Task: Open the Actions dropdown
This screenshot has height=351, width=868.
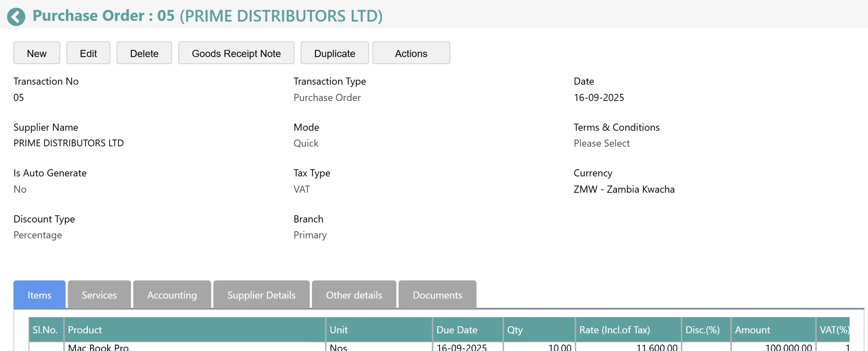Action: point(411,53)
